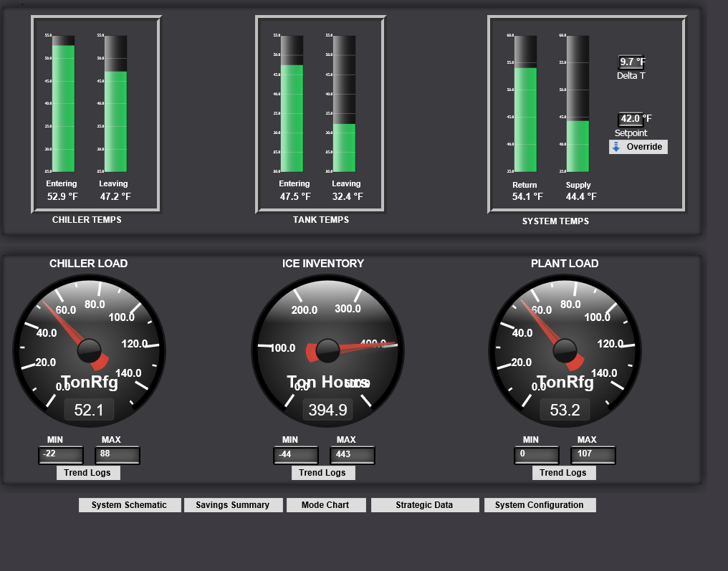This screenshot has height=571, width=728.
Task: Click the 42.0 °F Setpoint field
Action: point(631,118)
